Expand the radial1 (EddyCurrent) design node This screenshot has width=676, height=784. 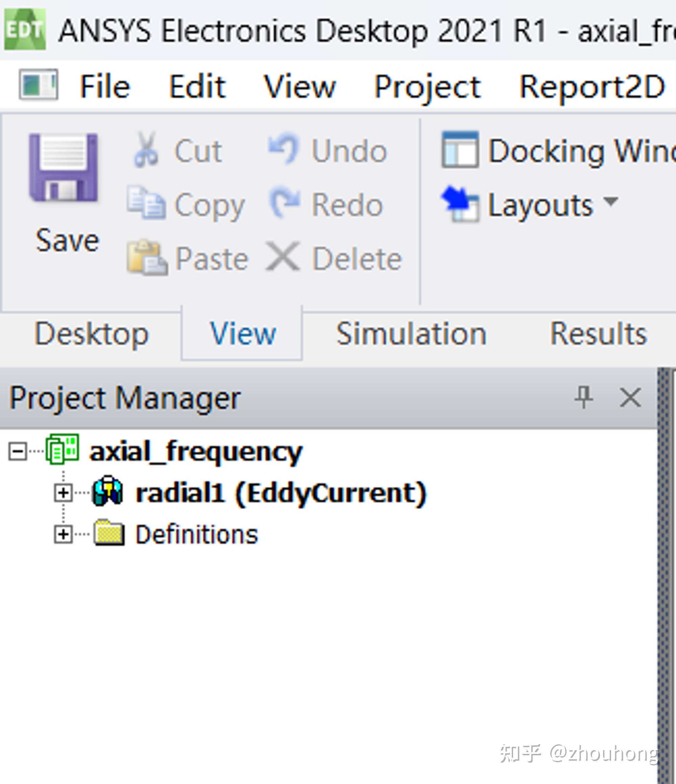(63, 493)
